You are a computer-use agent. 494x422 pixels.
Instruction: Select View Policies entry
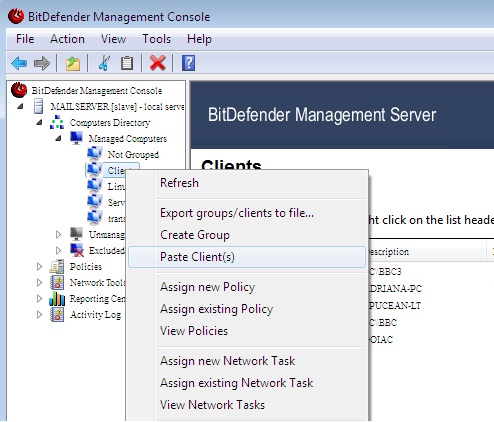(247, 331)
